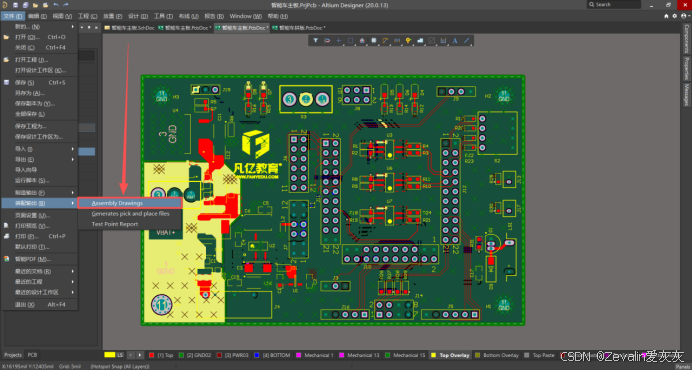Select the Bottom Overlay layer tab

click(x=497, y=355)
